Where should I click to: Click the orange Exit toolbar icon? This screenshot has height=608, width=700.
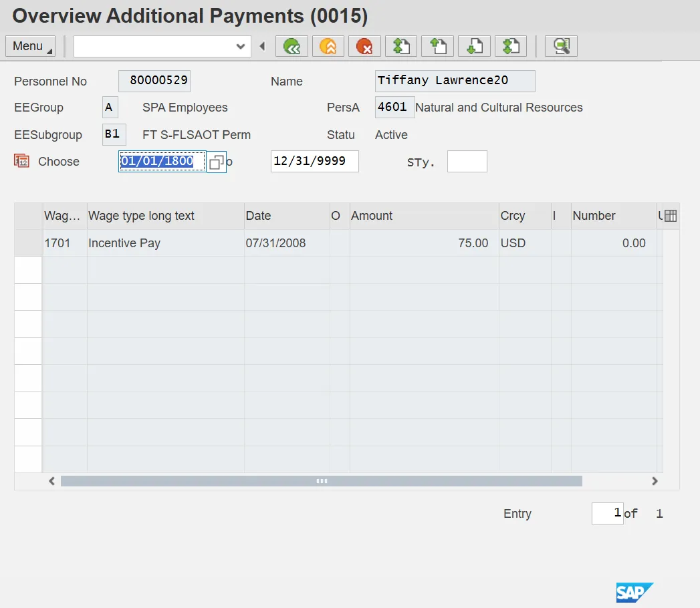tap(328, 46)
